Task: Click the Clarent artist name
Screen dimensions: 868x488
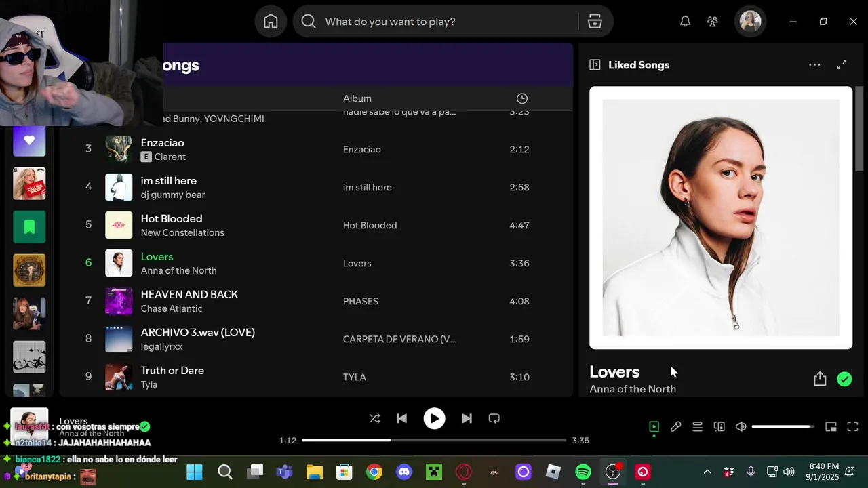Action: (x=170, y=157)
